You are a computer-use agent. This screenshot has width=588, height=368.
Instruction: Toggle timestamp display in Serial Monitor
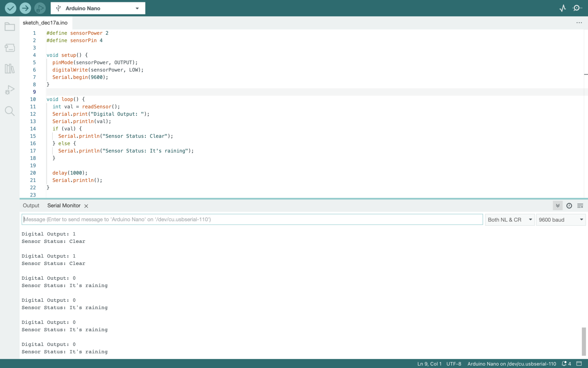[x=569, y=206]
